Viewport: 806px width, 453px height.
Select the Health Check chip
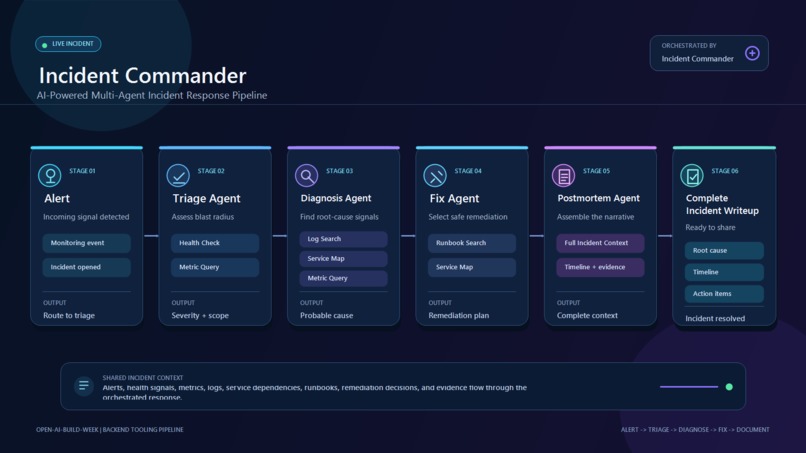[x=215, y=243]
